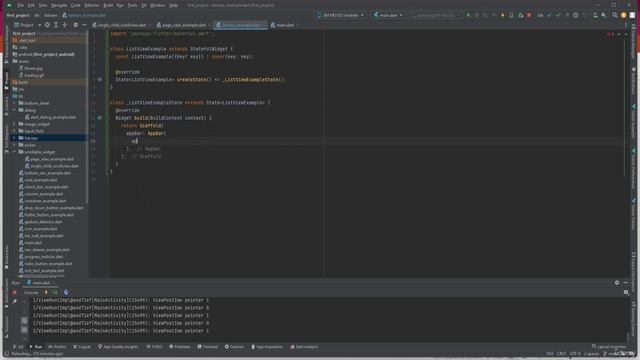640x360 pixels.
Task: Click hot reload icon in Run panel toolbar
Action: (x=46, y=292)
